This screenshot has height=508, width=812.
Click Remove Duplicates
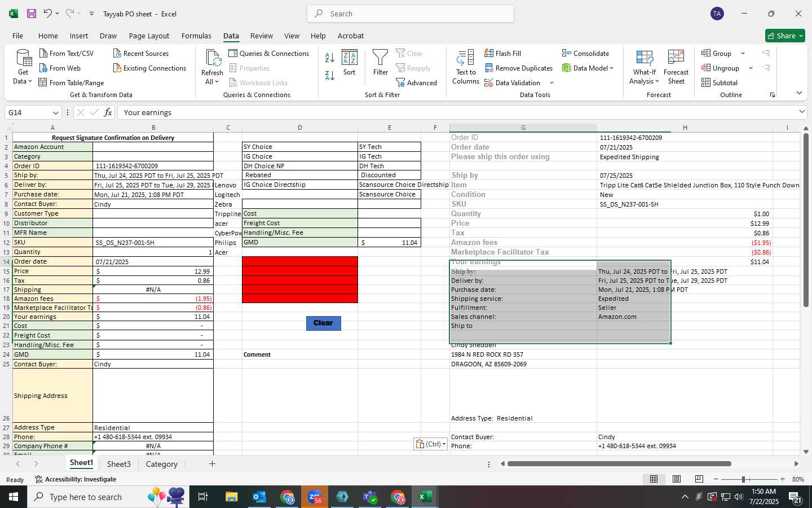pos(518,68)
